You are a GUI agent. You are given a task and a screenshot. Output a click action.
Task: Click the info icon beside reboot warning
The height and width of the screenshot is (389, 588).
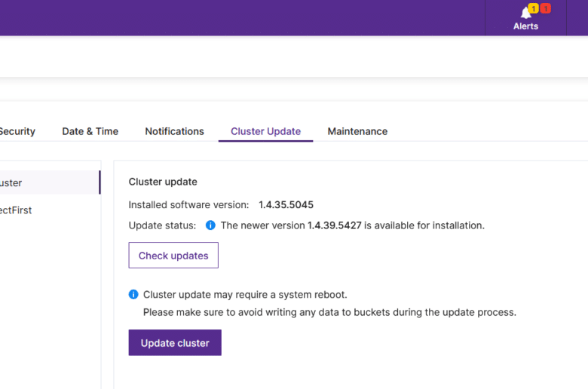point(133,295)
